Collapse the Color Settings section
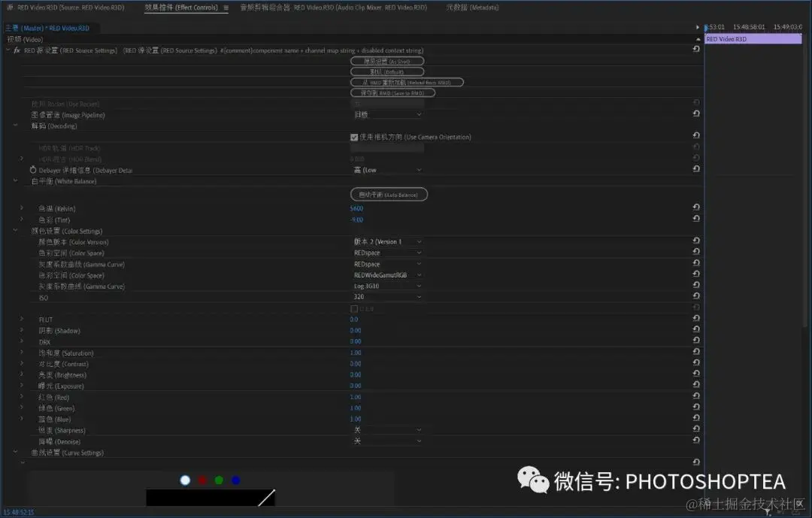 (15, 231)
